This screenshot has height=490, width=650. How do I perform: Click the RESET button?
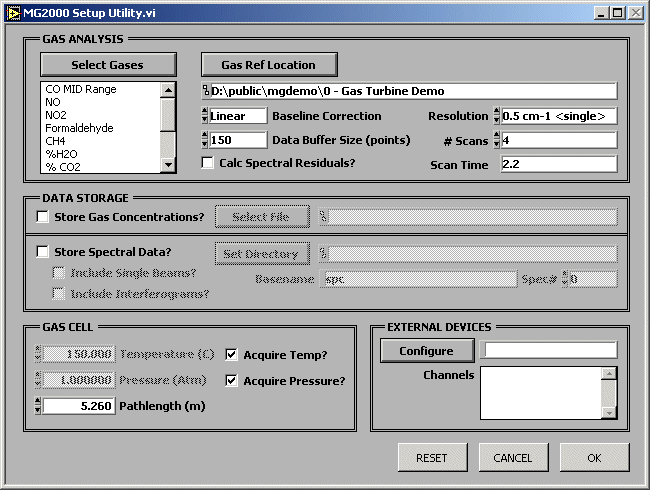(432, 458)
